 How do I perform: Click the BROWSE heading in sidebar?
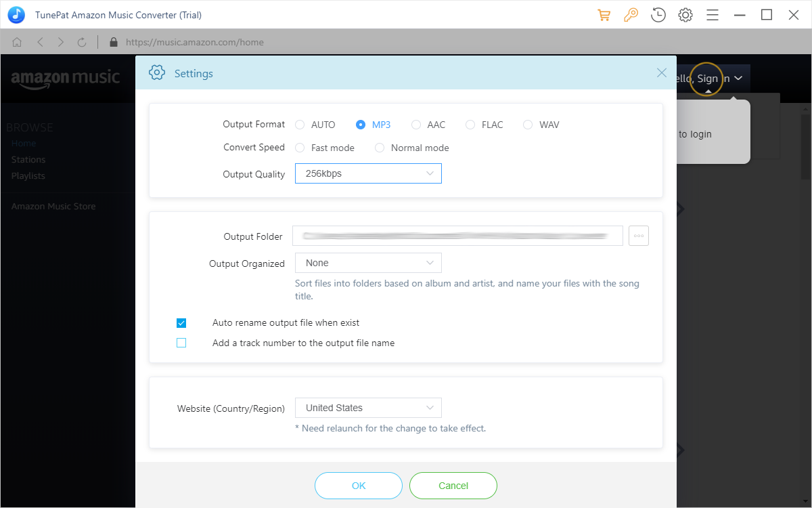click(29, 127)
